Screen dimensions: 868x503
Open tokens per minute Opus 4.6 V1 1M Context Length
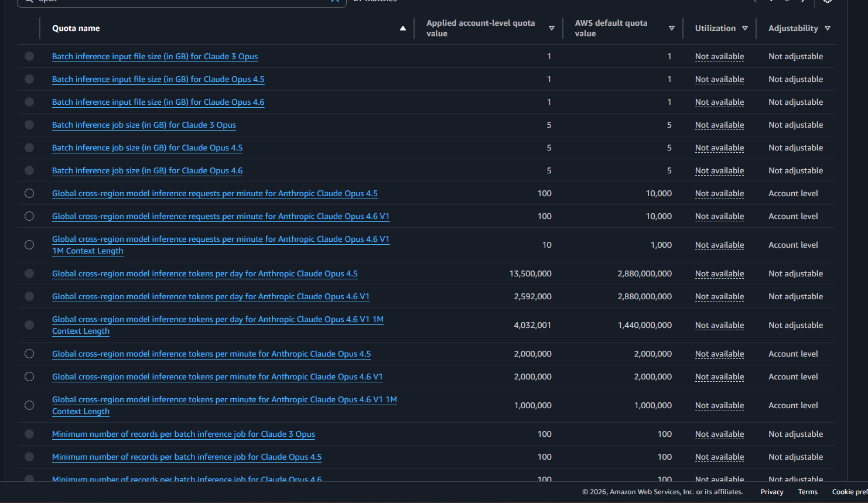[224, 405]
